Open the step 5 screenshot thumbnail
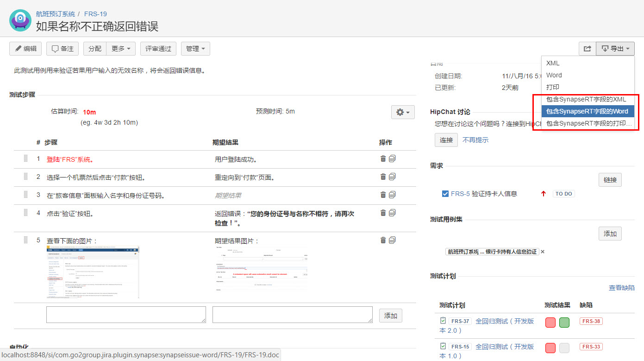Image resolution: width=644 pixels, height=361 pixels. click(93, 272)
